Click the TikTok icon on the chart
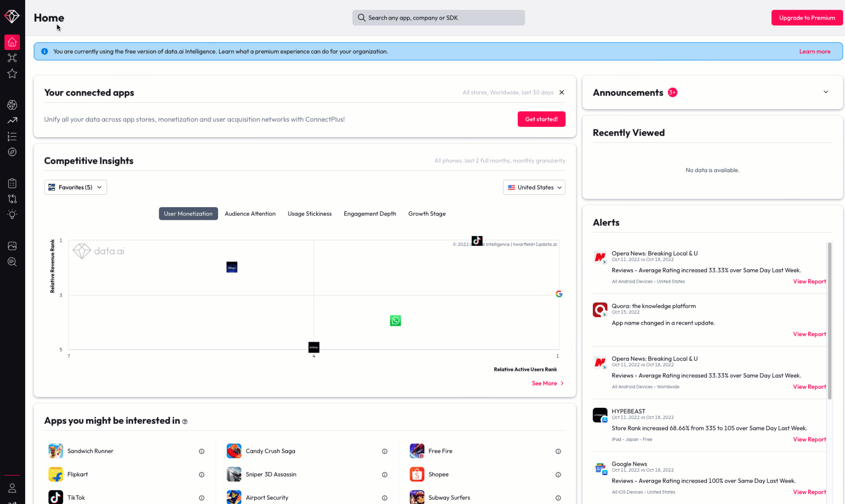Viewport: 845px width, 504px height. [x=477, y=241]
